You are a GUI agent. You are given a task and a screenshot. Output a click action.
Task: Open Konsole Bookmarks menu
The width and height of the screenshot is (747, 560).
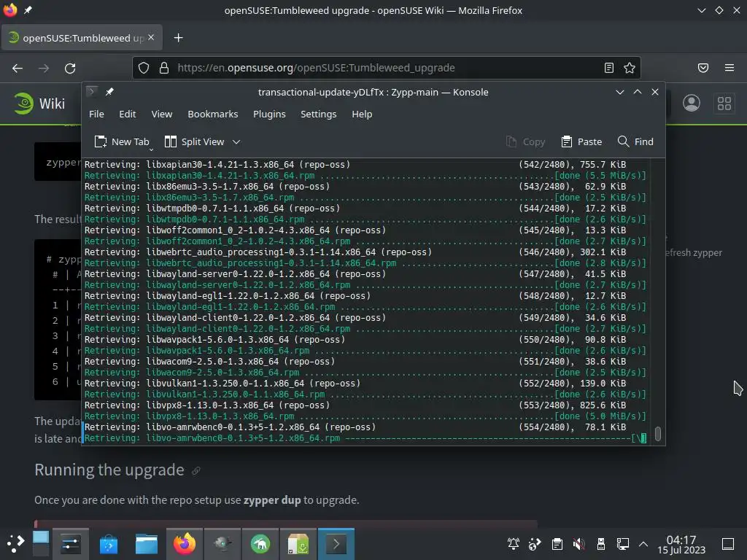[212, 114]
